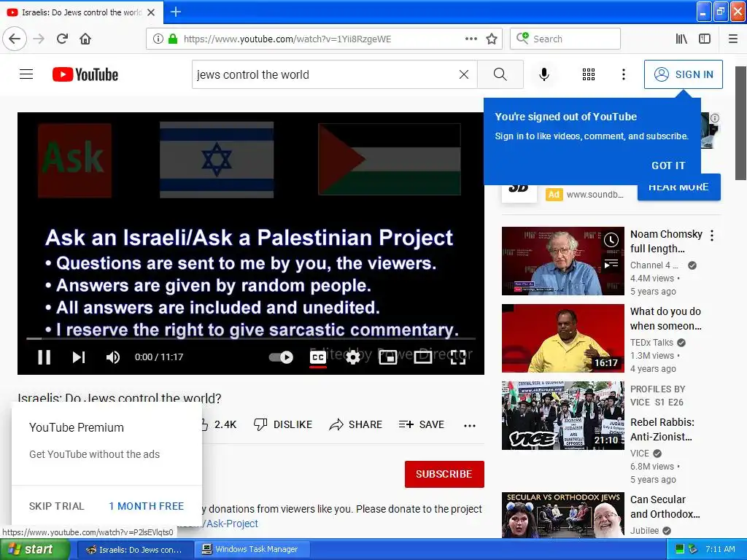Screen dimensions: 747x560
Task: Share this video
Action: [x=356, y=425]
